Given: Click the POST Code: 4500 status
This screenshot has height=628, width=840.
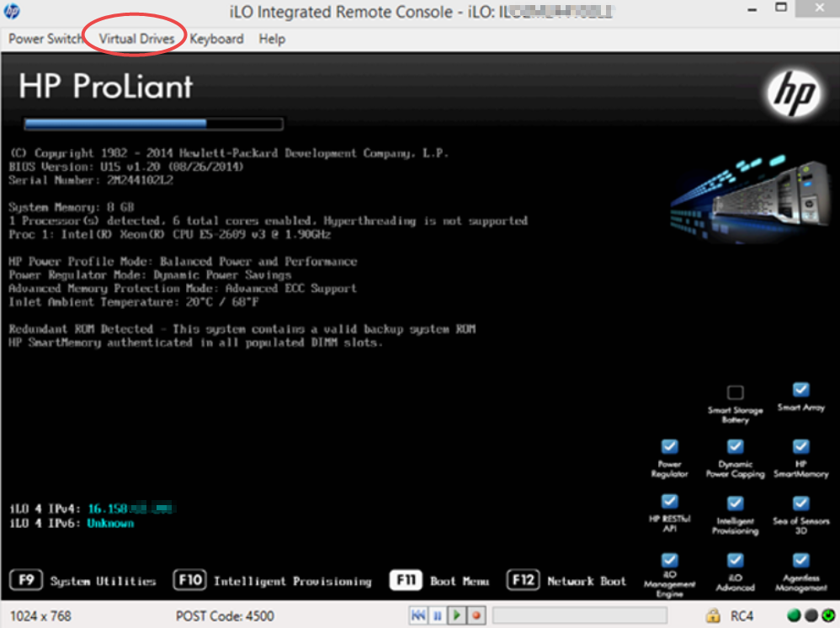Looking at the screenshot, I should coord(225,615).
